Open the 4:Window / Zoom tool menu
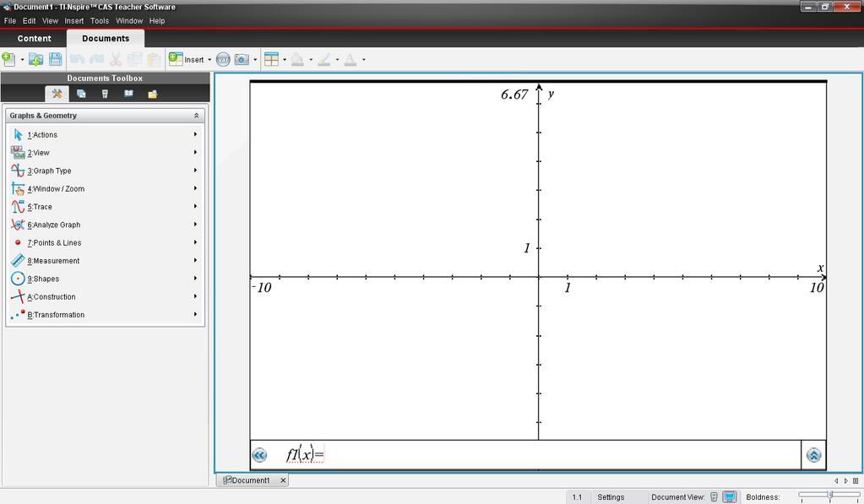The width and height of the screenshot is (864, 504). tap(105, 188)
